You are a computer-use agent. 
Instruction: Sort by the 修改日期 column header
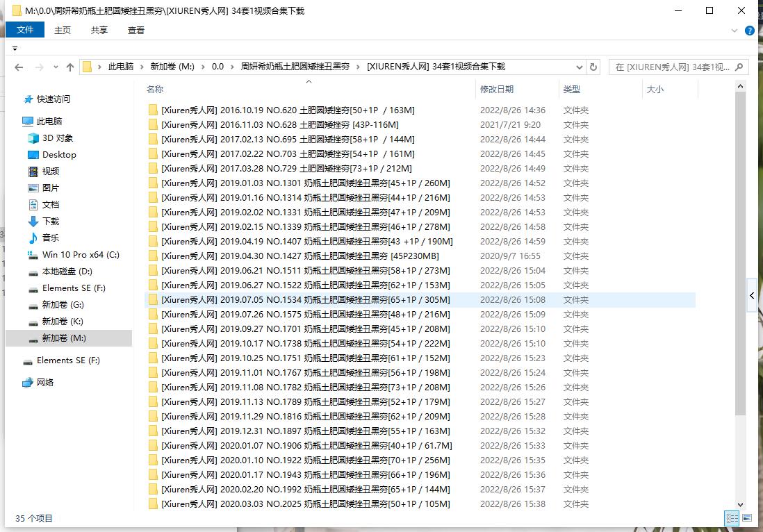pos(497,90)
